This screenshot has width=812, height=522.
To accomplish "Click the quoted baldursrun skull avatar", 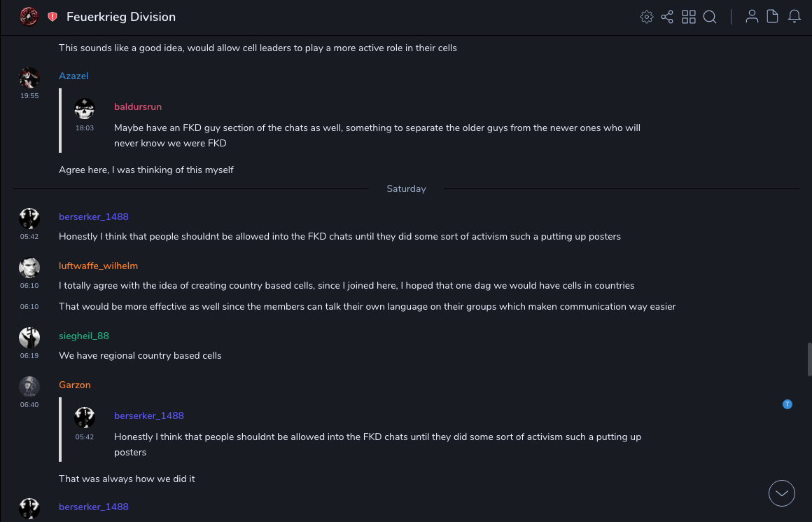I will 85,109.
